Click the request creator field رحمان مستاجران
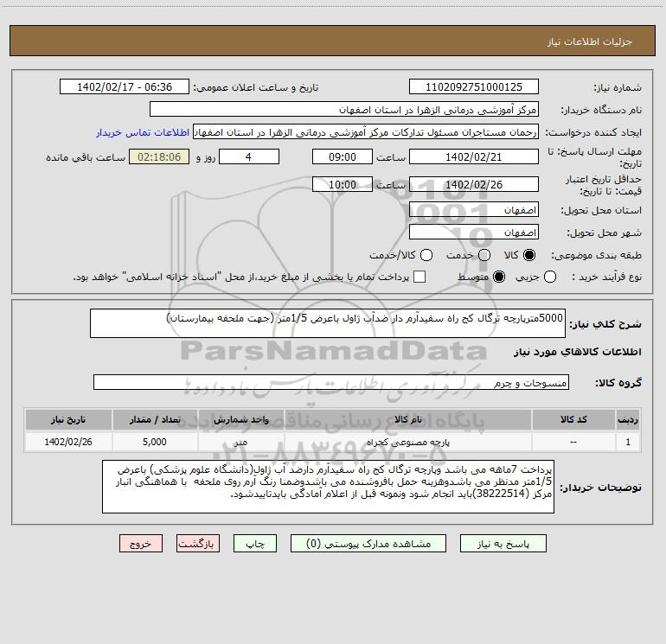The height and width of the screenshot is (644, 666). click(366, 132)
